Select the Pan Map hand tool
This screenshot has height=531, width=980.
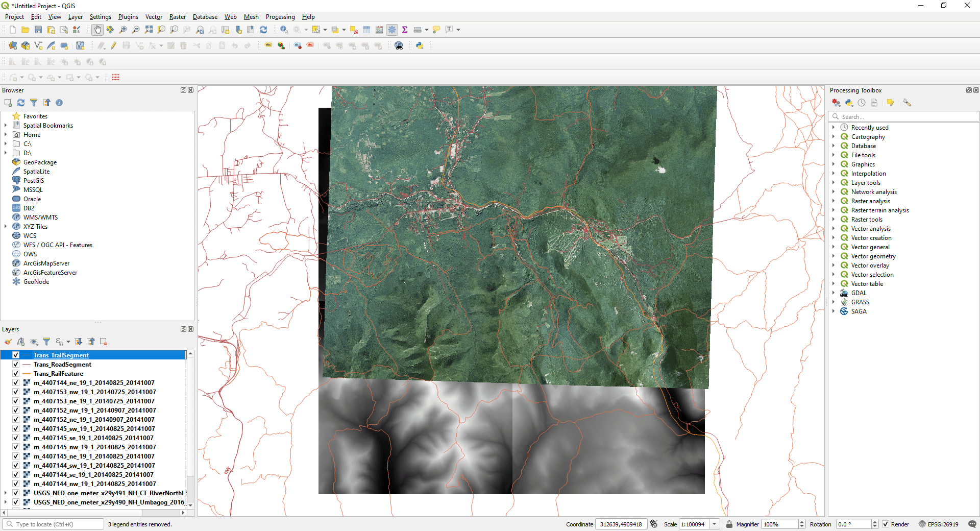coord(97,30)
